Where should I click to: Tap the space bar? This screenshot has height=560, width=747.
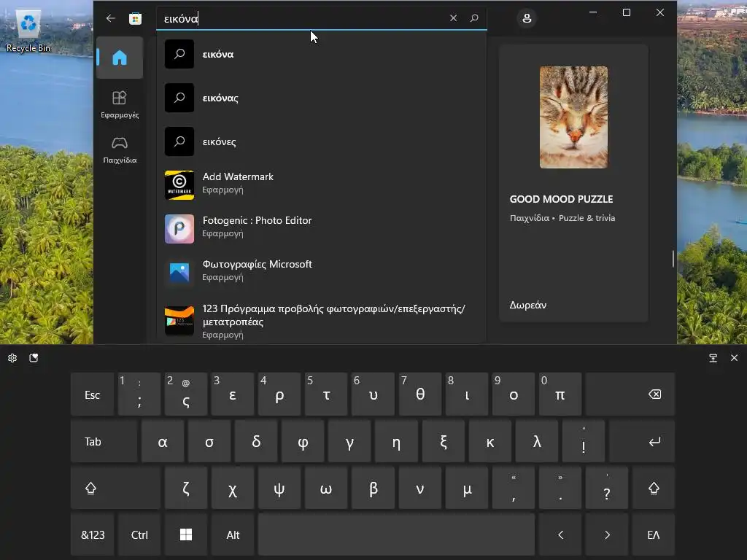pos(396,534)
